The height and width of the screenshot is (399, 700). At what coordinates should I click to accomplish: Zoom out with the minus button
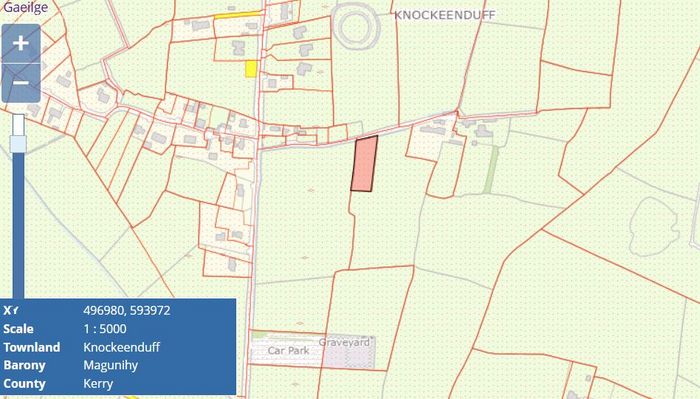pos(21,83)
